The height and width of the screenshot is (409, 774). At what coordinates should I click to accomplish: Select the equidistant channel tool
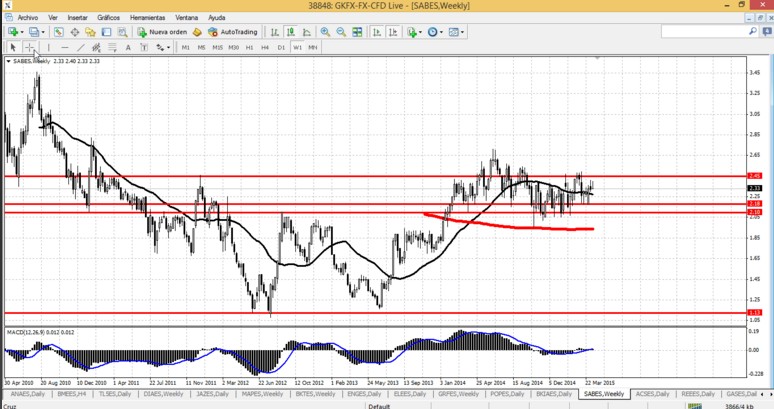pos(96,47)
